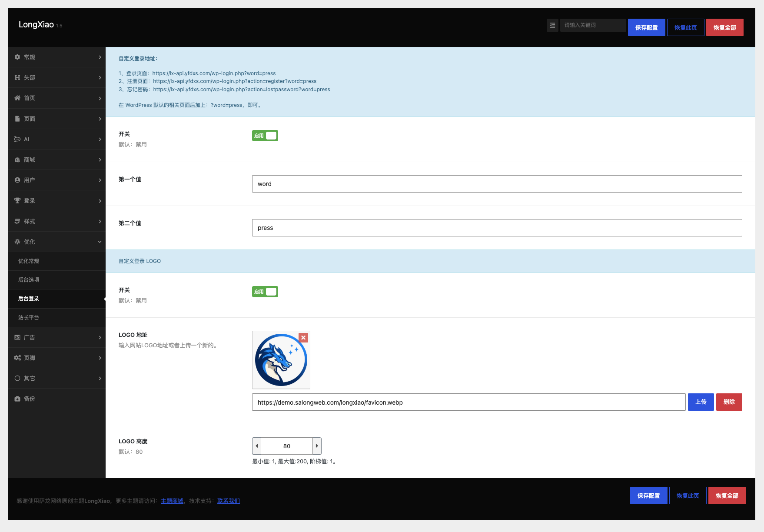Toggle the custom login LOGO 开关 switch
Image resolution: width=764 pixels, height=532 pixels.
pos(265,292)
